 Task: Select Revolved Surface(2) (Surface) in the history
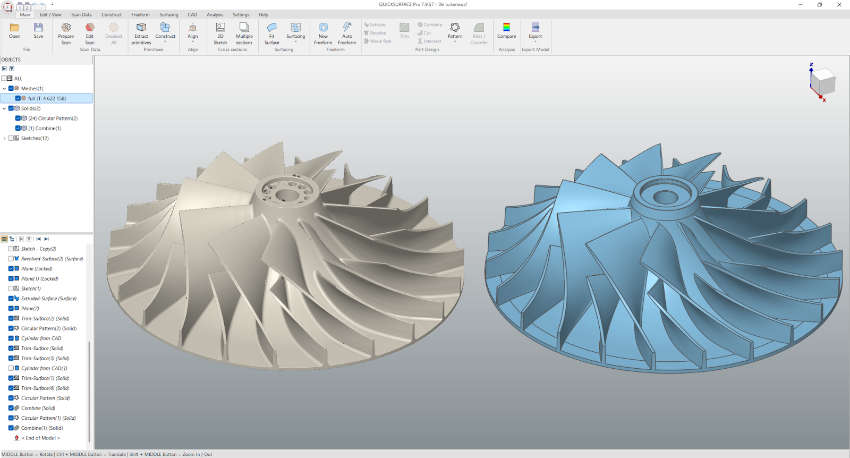tap(52, 259)
